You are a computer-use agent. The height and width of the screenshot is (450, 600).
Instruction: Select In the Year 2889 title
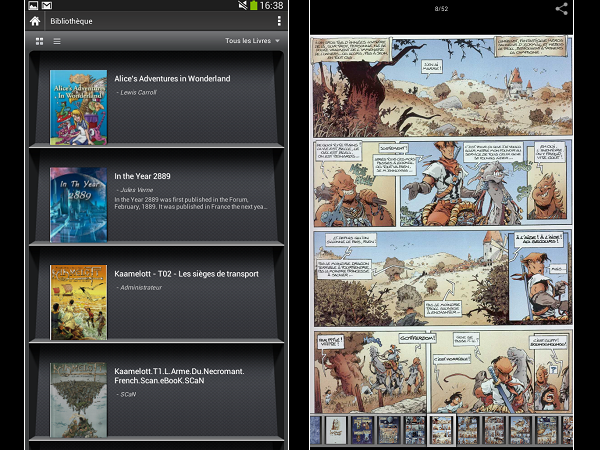(x=142, y=176)
